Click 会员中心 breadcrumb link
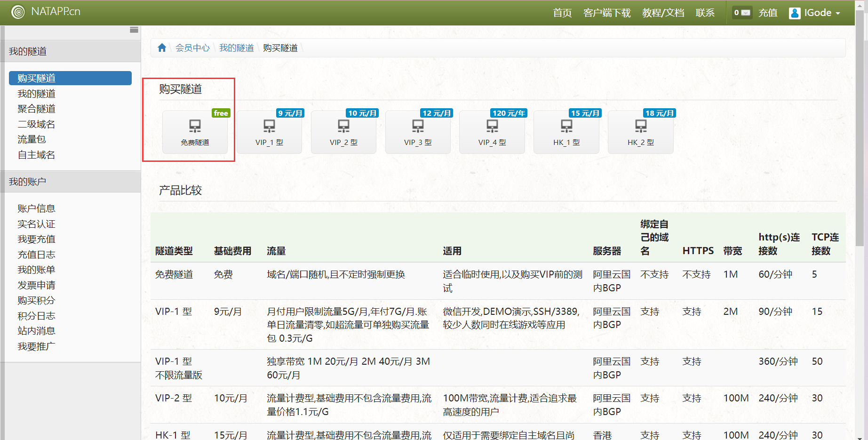 [192, 48]
